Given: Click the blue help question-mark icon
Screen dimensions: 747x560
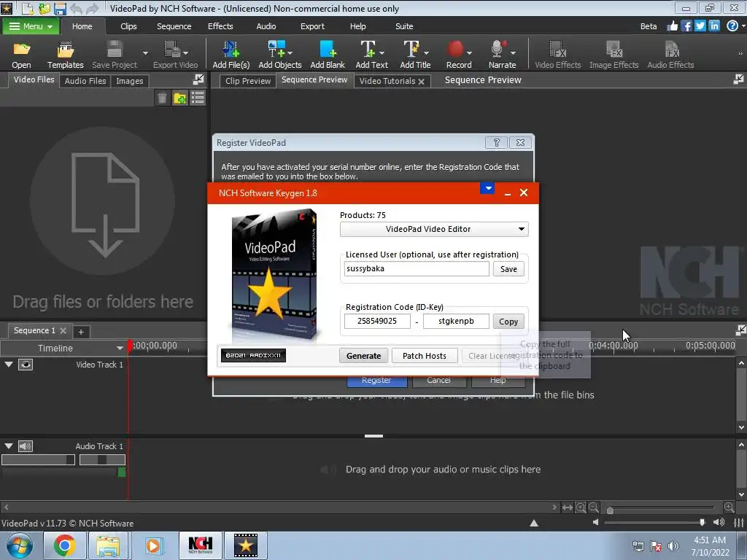Looking at the screenshot, I should tap(732, 26).
